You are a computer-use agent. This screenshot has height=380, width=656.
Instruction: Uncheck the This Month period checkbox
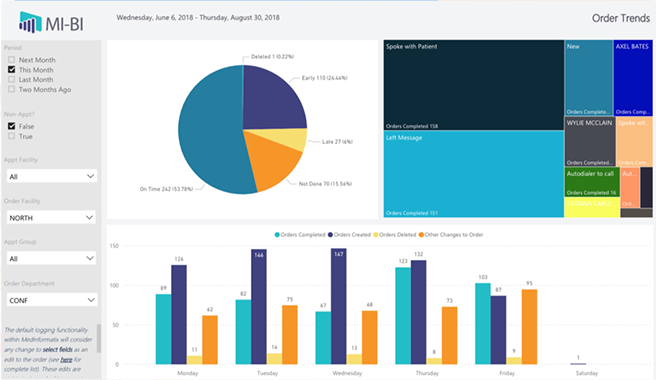click(12, 69)
